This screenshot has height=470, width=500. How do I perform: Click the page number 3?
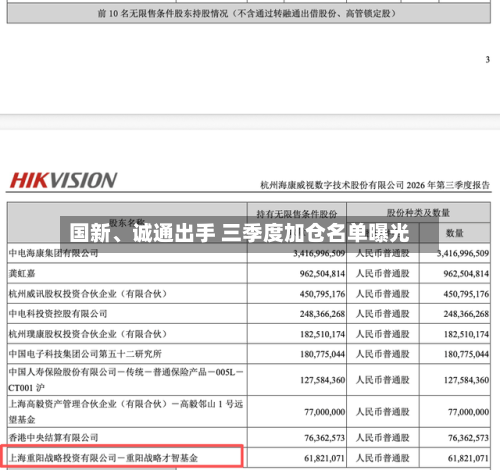(487, 60)
